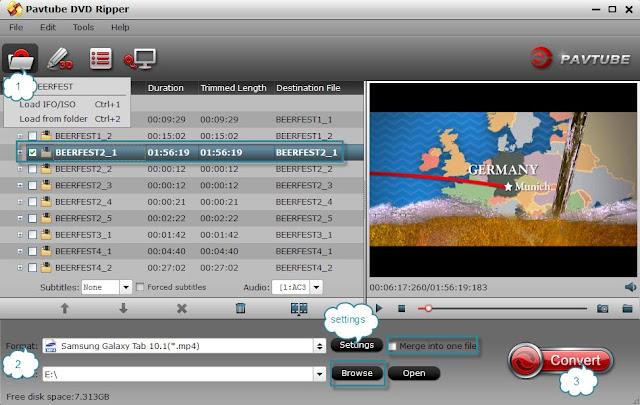Viewport: 640px width, 405px height.
Task: Click the split/merge film icon
Action: 299,308
